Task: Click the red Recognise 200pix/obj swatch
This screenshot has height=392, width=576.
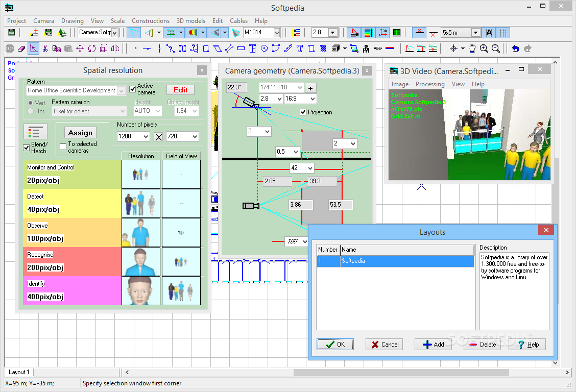Action: (x=72, y=262)
